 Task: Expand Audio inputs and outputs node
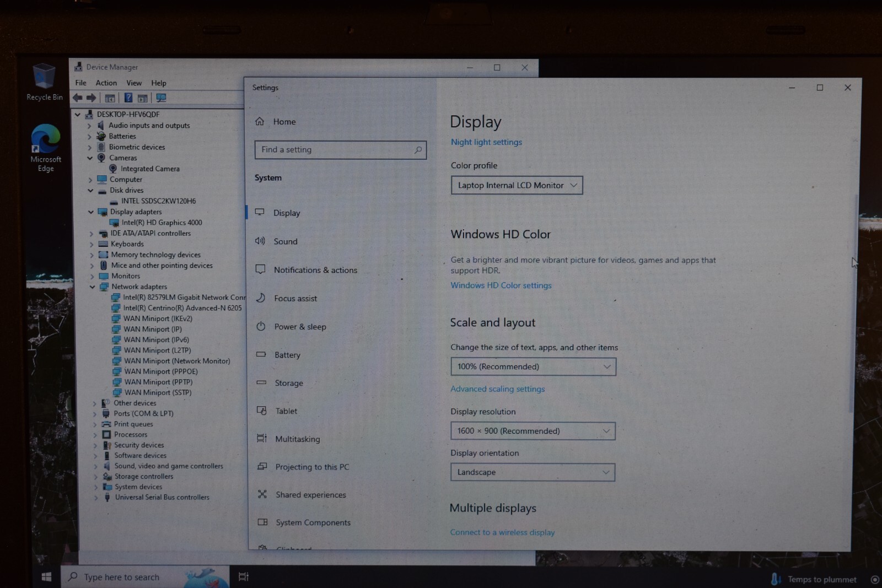point(89,126)
